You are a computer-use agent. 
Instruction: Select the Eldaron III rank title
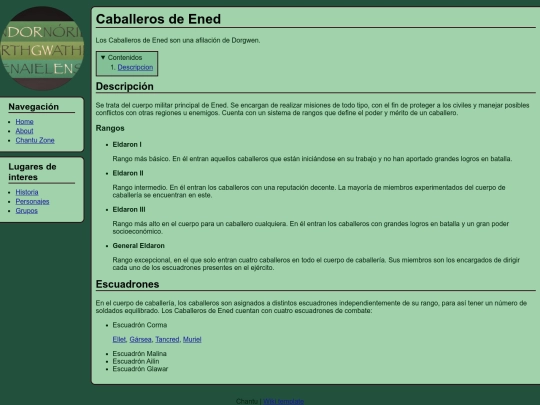(x=129, y=209)
